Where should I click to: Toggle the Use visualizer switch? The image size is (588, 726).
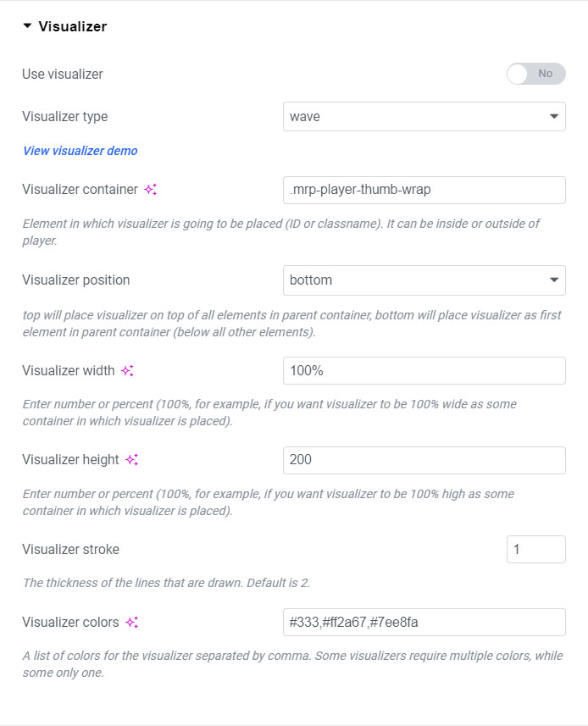tap(535, 74)
